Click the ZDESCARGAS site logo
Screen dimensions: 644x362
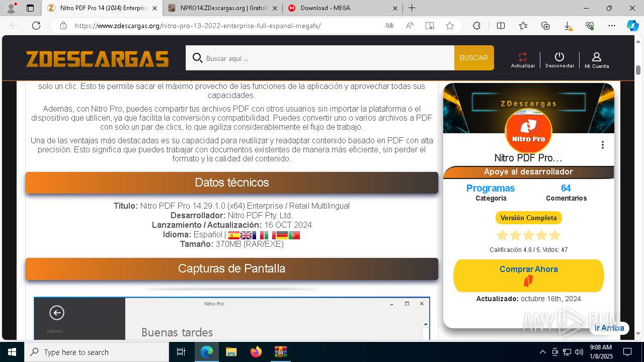click(x=98, y=59)
